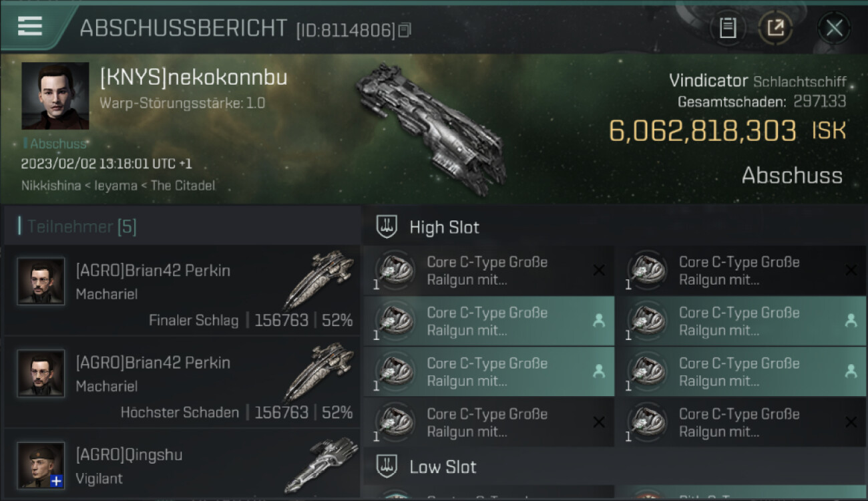Select the Macharel ship icon for Finaler Schlag
The image size is (868, 501).
318,280
